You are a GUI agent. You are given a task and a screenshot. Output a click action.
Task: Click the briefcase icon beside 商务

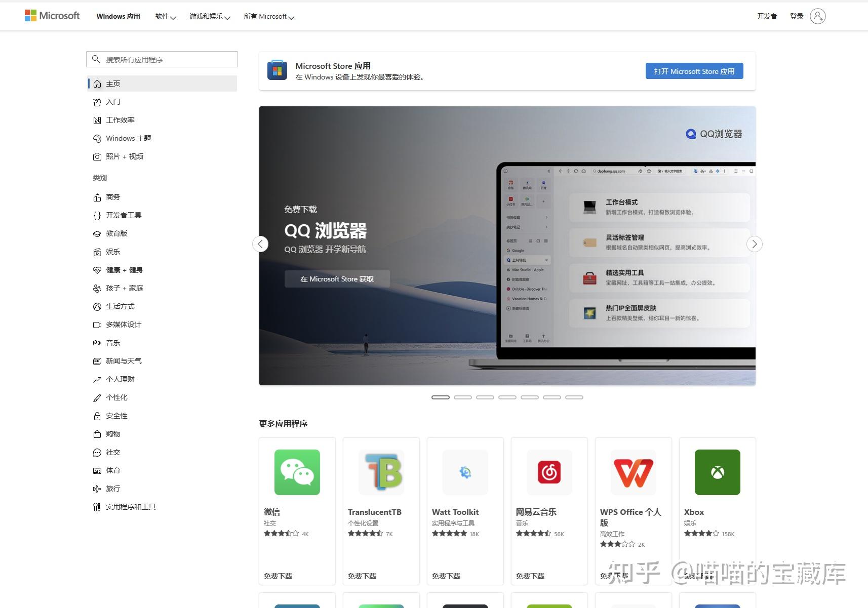97,197
